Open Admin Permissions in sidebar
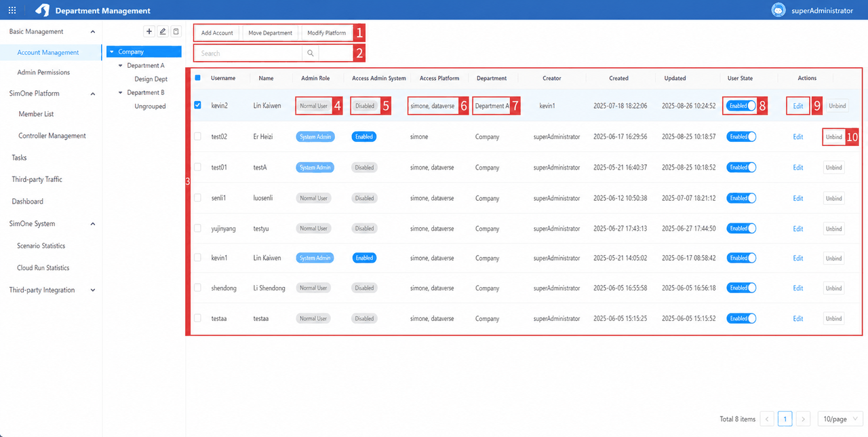This screenshot has height=437, width=868. pyautogui.click(x=43, y=72)
